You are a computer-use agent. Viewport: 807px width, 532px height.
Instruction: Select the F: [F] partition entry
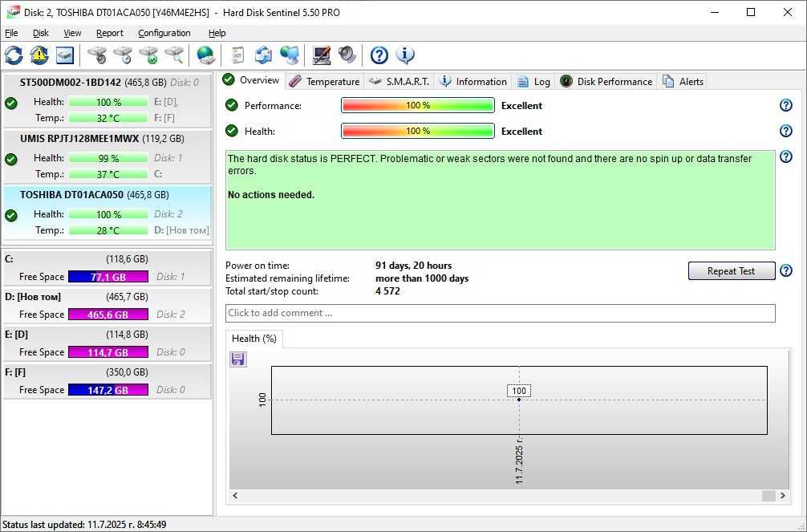click(x=107, y=380)
